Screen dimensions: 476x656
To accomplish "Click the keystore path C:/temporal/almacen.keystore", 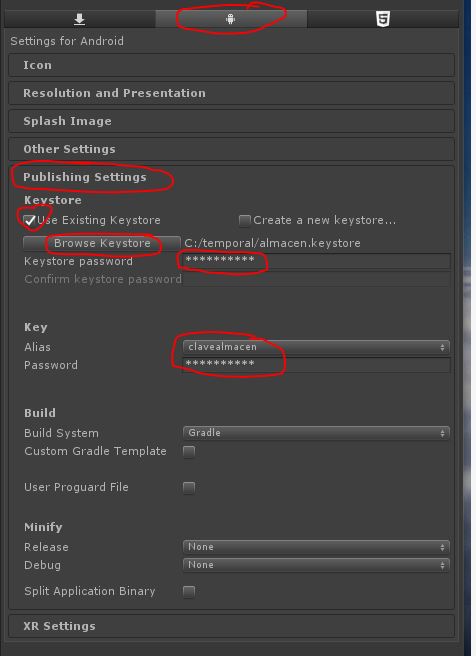I will pyautogui.click(x=272, y=243).
